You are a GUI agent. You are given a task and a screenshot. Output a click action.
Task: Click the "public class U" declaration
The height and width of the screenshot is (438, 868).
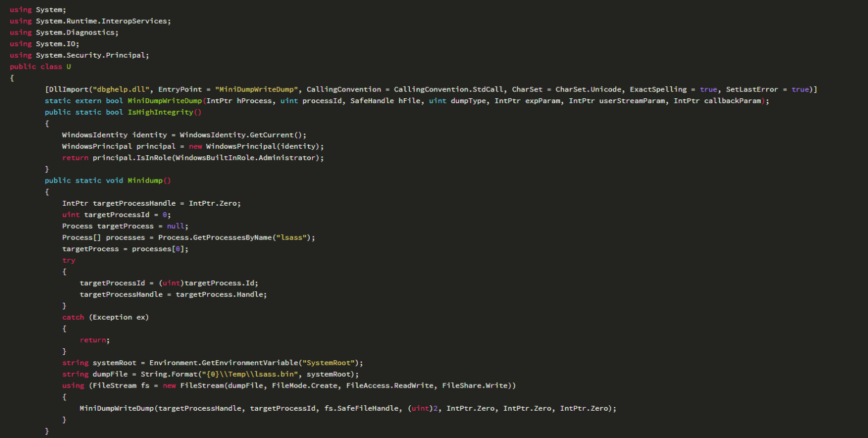pos(41,67)
